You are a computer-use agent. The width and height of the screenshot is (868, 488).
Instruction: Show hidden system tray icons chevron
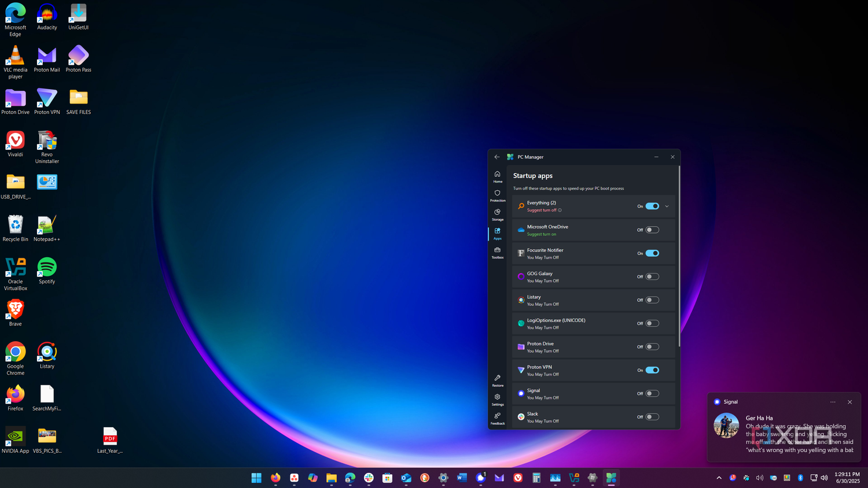(x=719, y=478)
